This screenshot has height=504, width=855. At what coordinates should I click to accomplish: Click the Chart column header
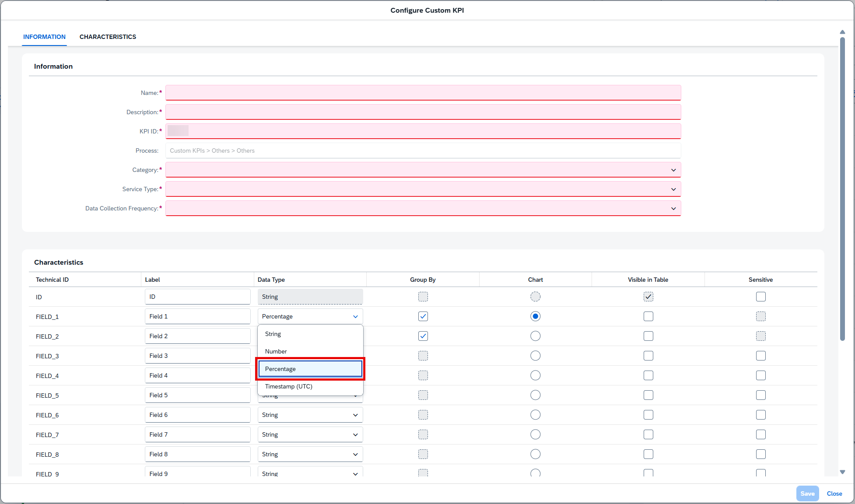[x=536, y=280]
